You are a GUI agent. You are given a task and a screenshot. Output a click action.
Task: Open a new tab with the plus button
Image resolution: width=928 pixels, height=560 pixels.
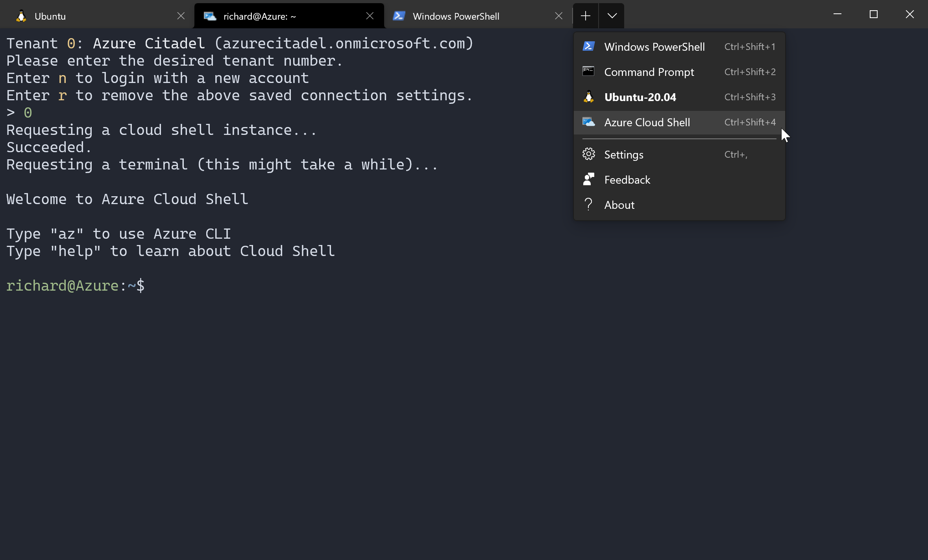(x=585, y=16)
